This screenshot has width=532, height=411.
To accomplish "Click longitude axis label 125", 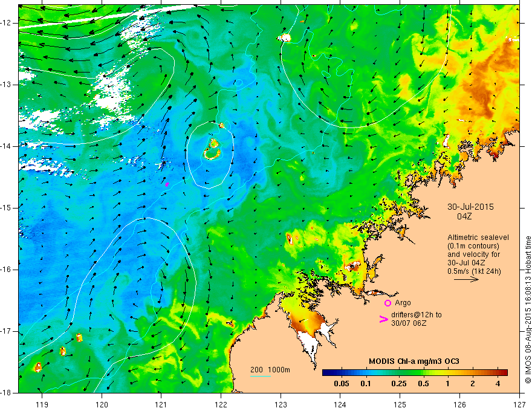I will pyautogui.click(x=400, y=404).
